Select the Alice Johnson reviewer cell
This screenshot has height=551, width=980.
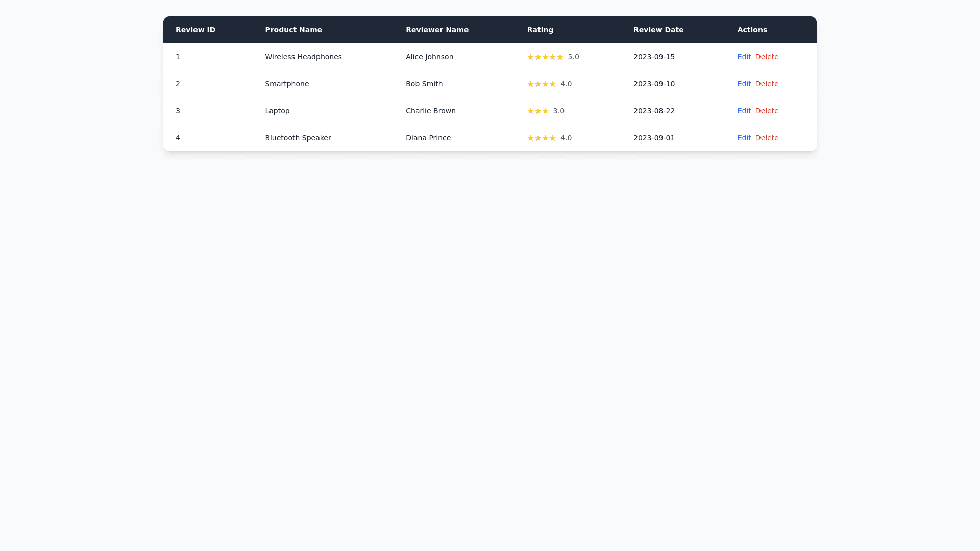coord(429,57)
